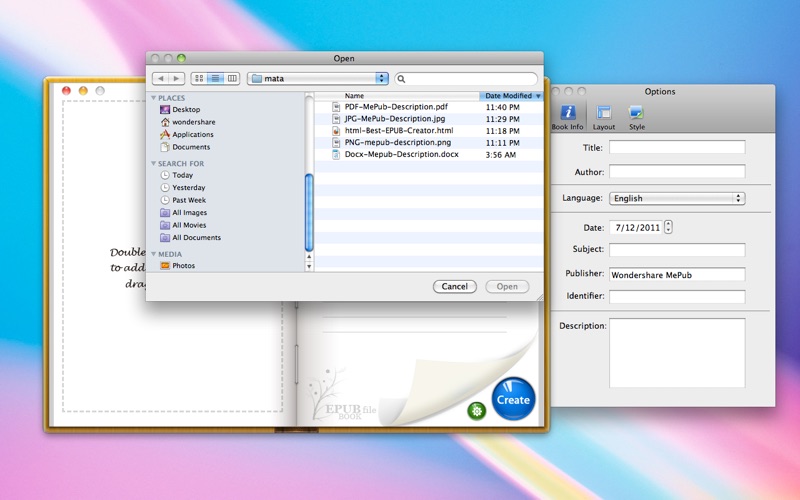
Task: Click the green gear settings icon
Action: 477,411
